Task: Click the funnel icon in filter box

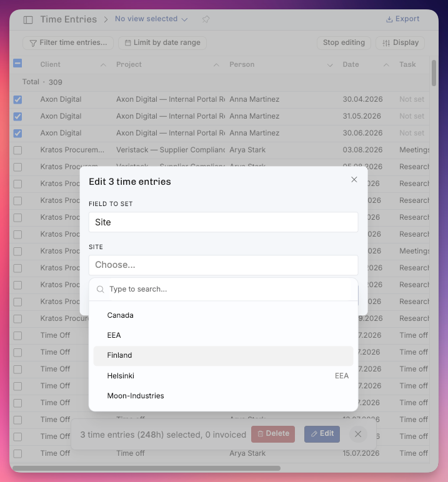Action: [x=33, y=43]
